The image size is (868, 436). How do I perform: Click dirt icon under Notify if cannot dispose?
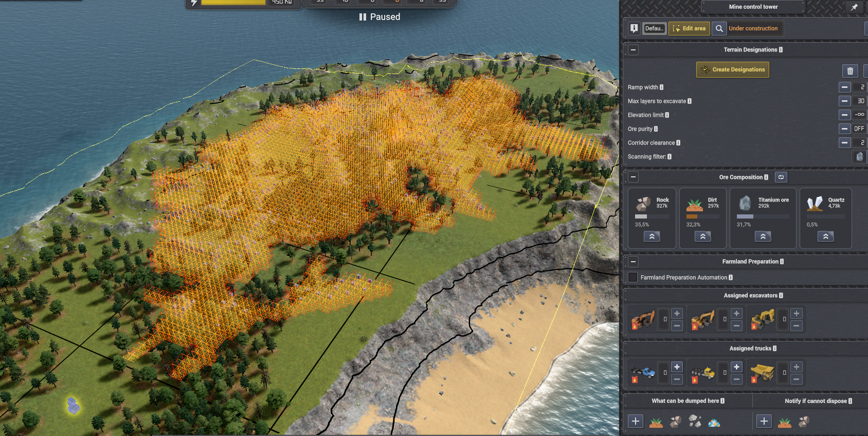[785, 422]
